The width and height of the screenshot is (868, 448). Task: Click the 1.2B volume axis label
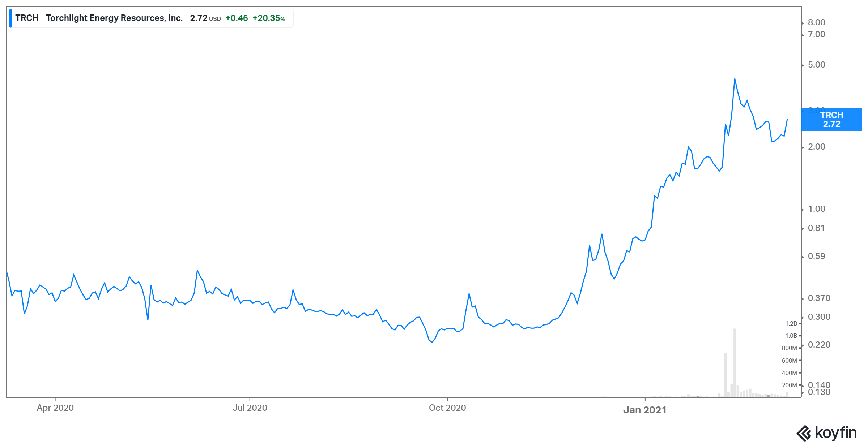pos(791,323)
